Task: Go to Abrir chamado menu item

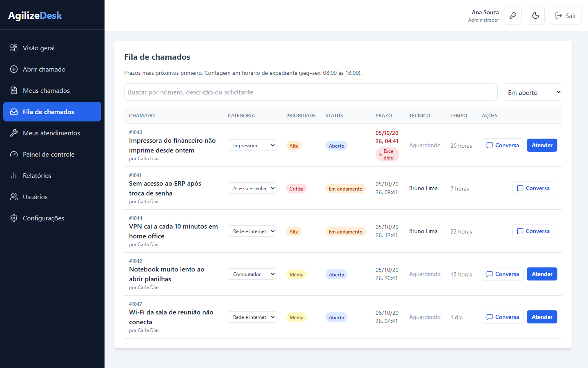Action: click(x=52, y=69)
